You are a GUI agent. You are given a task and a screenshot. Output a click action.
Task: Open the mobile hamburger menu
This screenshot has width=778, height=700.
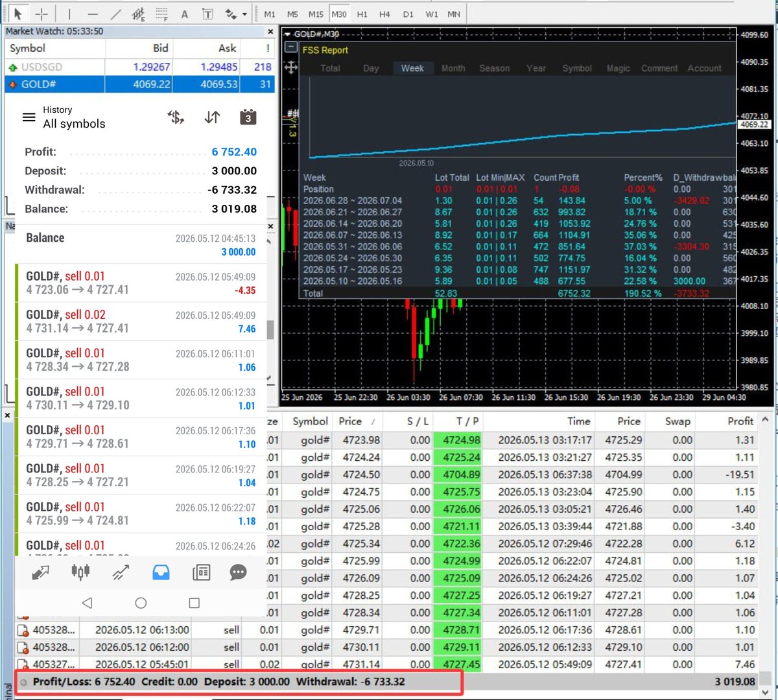click(29, 117)
